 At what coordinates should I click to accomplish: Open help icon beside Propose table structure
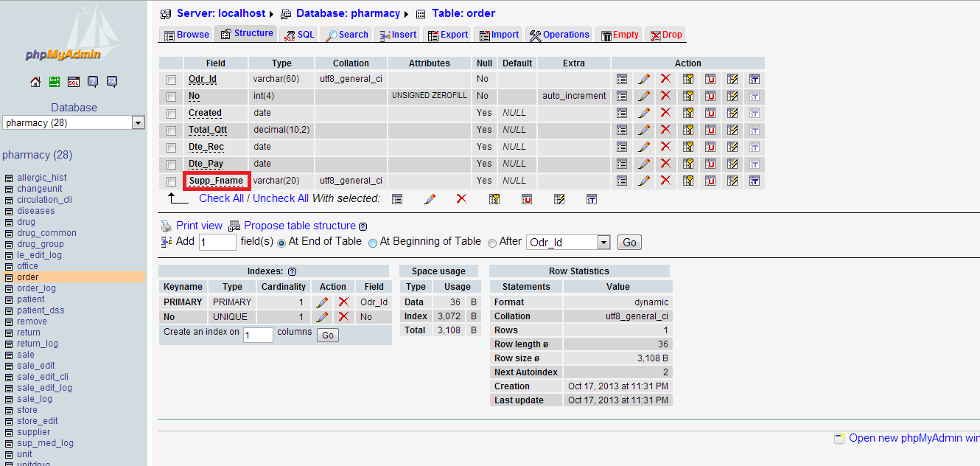[363, 226]
